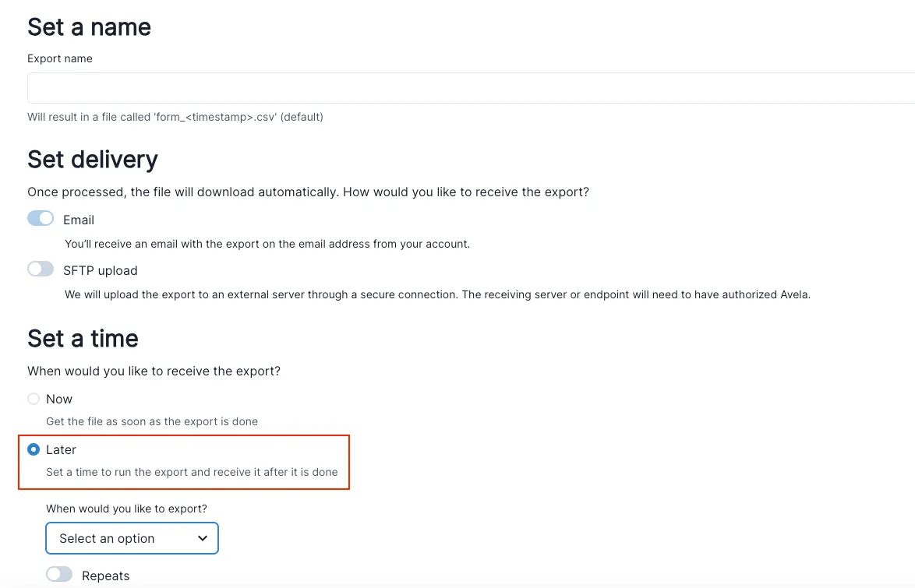This screenshot has width=915, height=588.
Task: Click the 'Set a name' heading
Action: 89,27
